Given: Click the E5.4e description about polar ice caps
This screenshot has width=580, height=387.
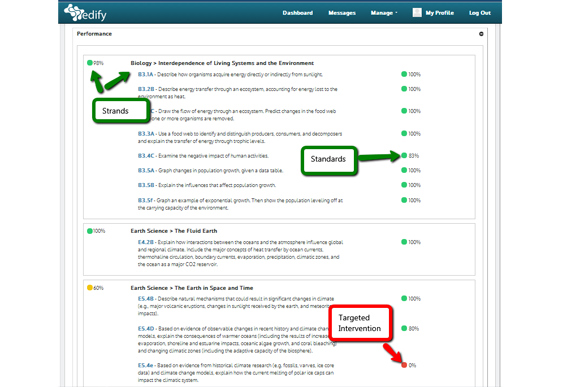Looking at the screenshot, I should tap(236, 373).
